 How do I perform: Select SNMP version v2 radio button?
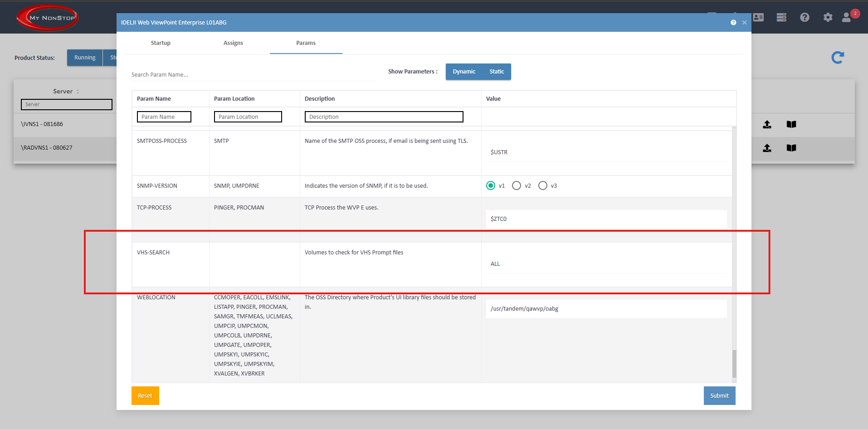517,185
